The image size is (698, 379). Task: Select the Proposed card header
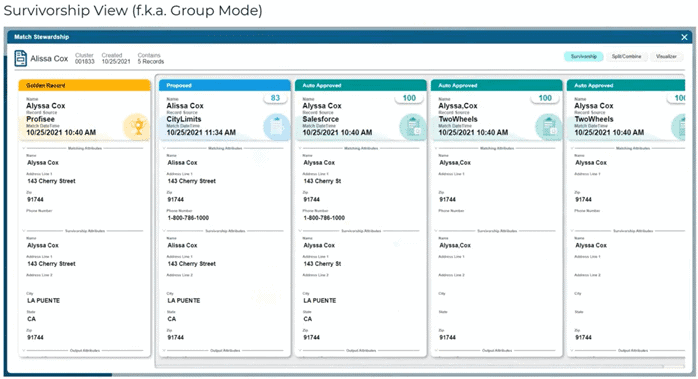pyautogui.click(x=224, y=85)
